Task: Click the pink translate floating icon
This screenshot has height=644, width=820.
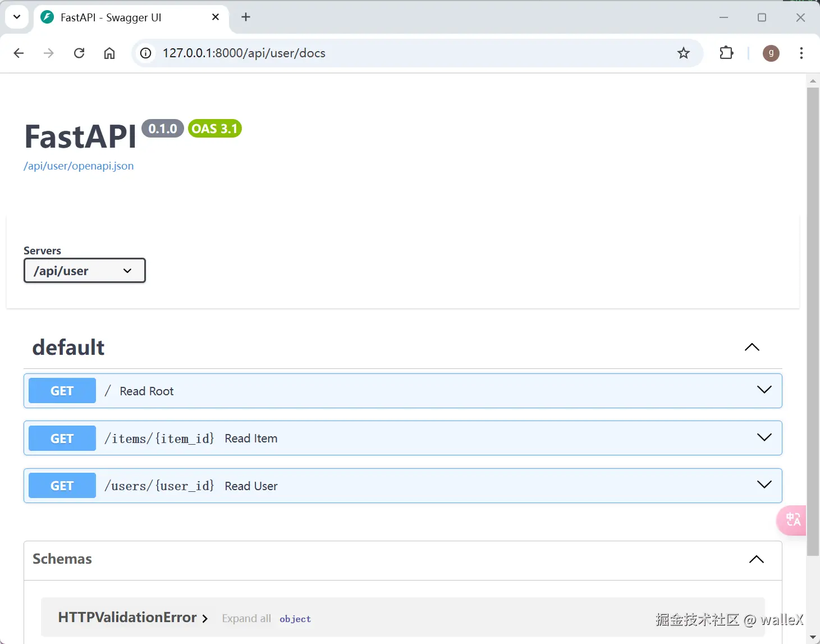Action: coord(792,520)
